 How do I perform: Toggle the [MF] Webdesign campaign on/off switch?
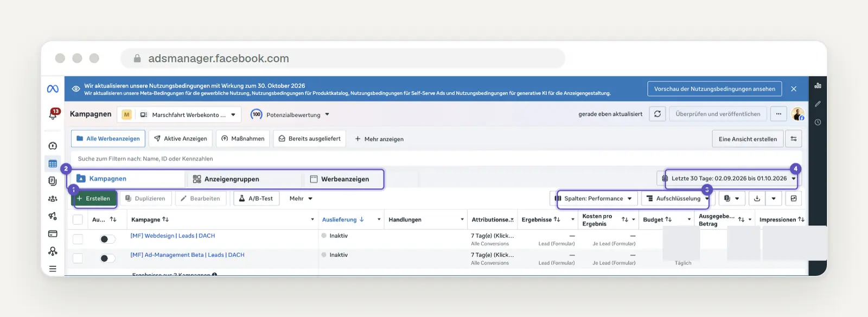107,239
